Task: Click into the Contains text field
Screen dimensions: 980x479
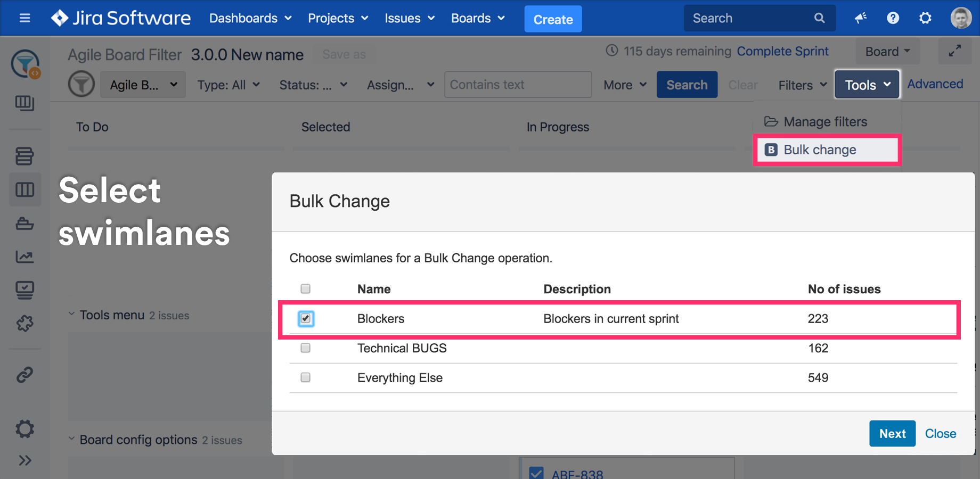Action: pos(518,85)
